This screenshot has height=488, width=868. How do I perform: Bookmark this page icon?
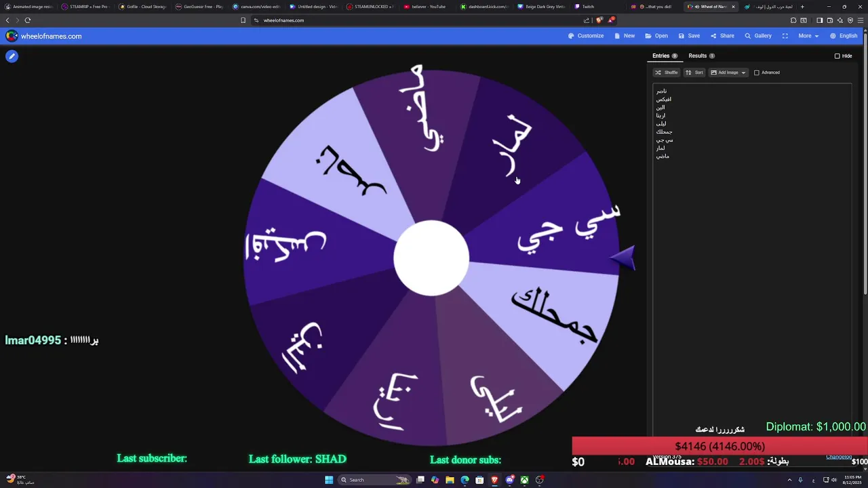coord(243,20)
